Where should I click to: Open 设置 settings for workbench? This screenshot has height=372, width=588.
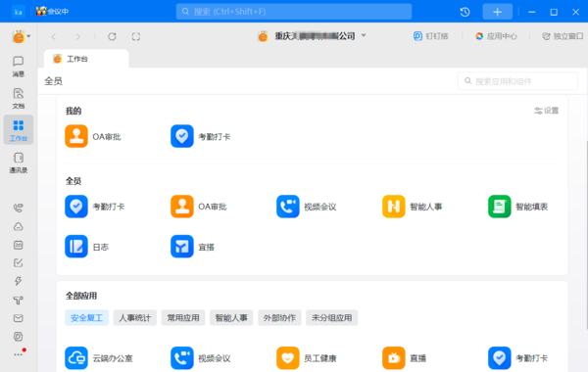547,111
